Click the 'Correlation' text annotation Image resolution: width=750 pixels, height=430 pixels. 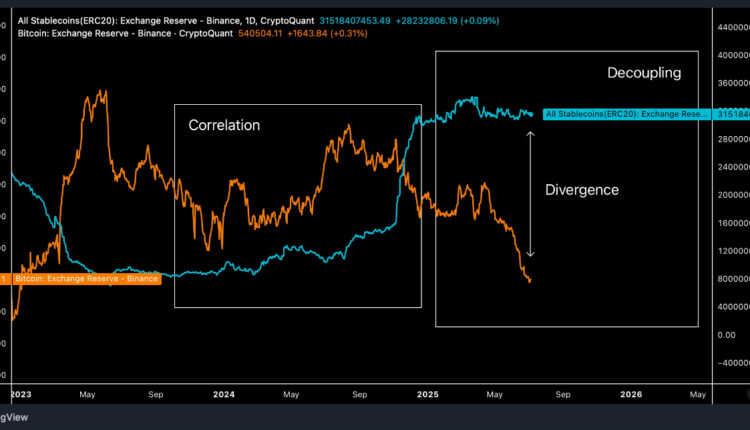click(224, 126)
